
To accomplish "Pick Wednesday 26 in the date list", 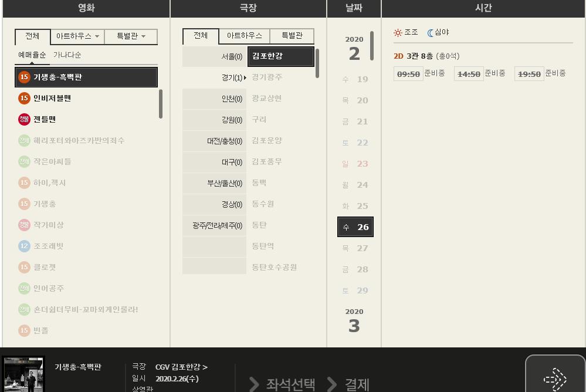I will click(355, 227).
